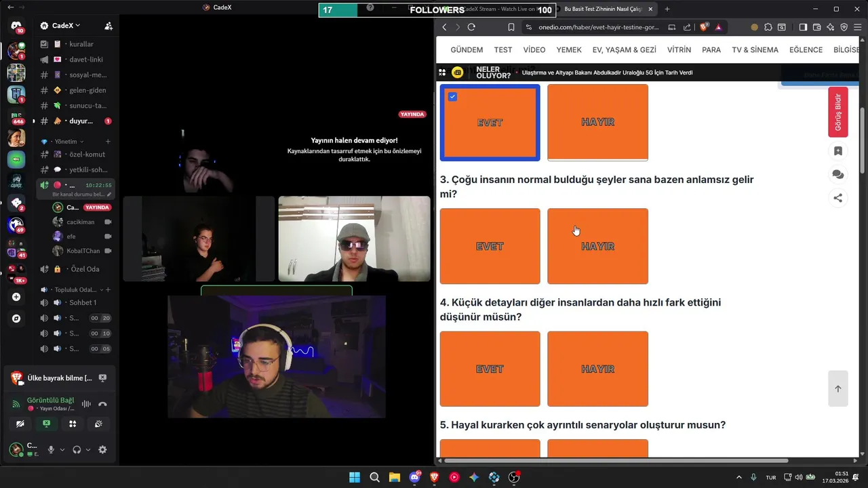Collapse the Topluluk Odaları category
The image size is (868, 488).
tap(71, 290)
